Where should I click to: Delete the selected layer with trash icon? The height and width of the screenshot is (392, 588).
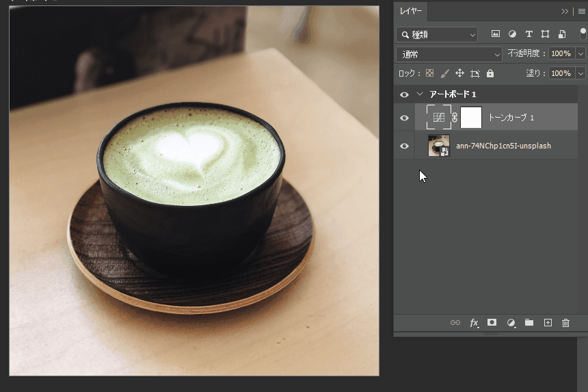click(566, 323)
